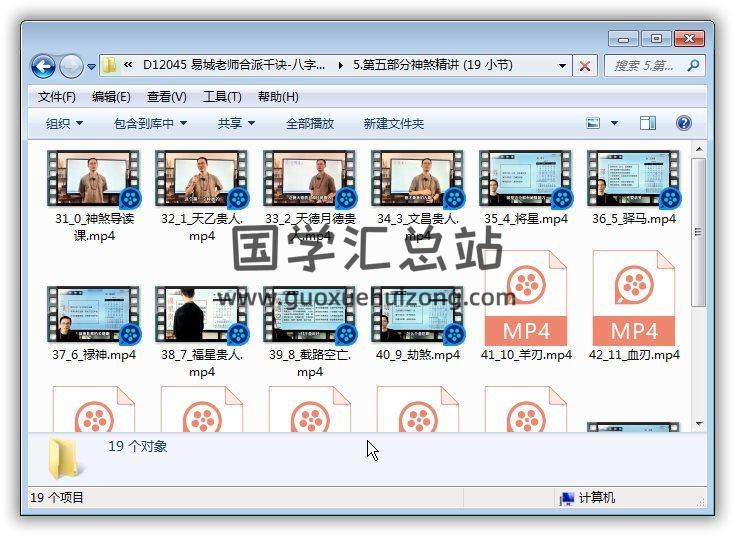The image size is (735, 536).
Task: Select the 31_0_神煞导读课.mp4 video thumbnail
Action: [x=93, y=179]
